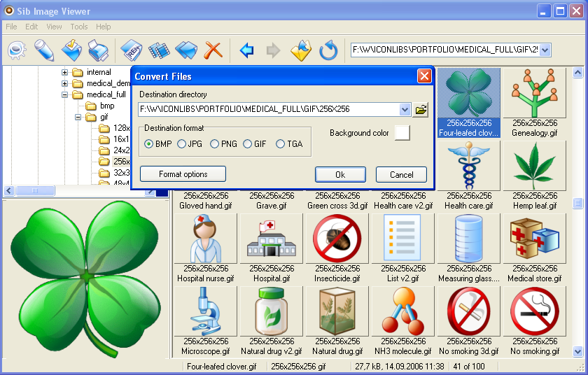Collapse the gif folder node

78,118
